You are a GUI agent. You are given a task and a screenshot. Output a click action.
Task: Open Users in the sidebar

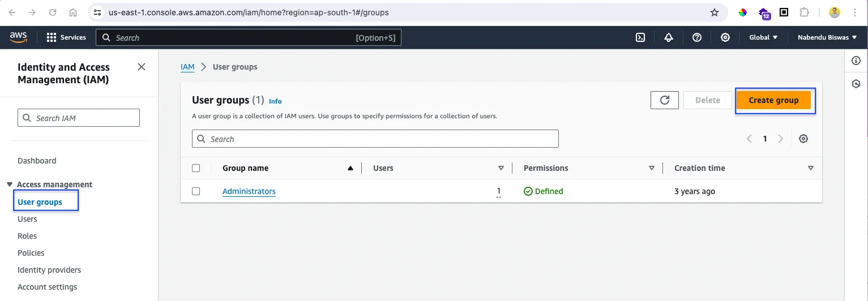[27, 219]
